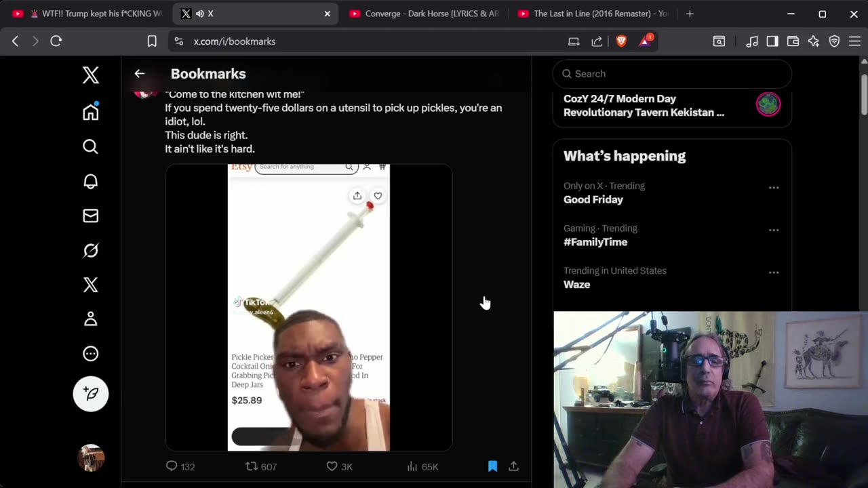This screenshot has height=488, width=868.
Task: Switch to The Last in Line tab
Action: [593, 14]
